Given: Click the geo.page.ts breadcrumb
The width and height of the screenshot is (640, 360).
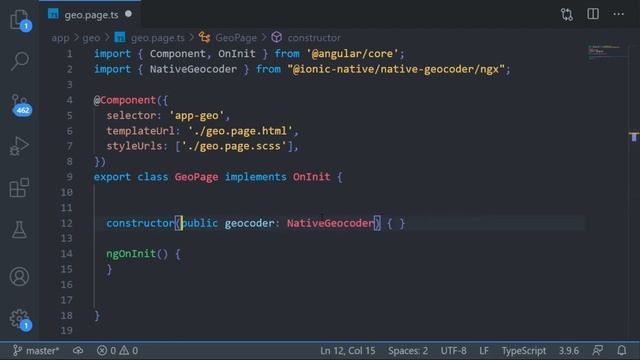Looking at the screenshot, I should [150, 38].
